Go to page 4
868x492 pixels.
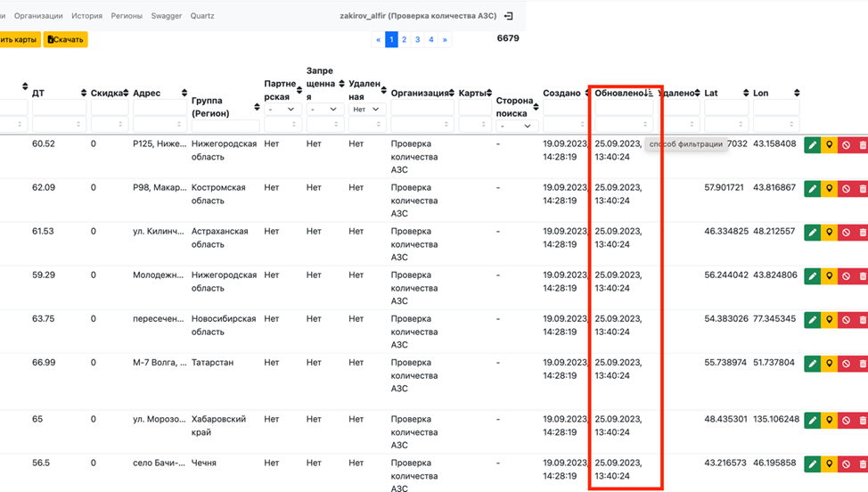[x=431, y=39]
